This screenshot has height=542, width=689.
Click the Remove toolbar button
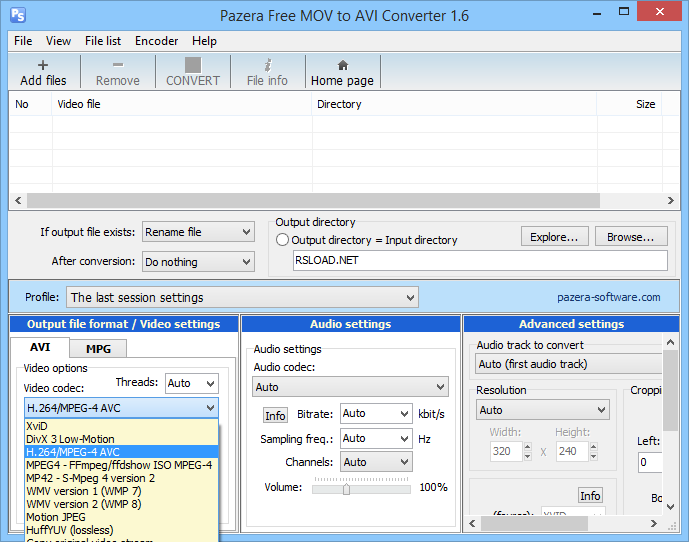[118, 72]
